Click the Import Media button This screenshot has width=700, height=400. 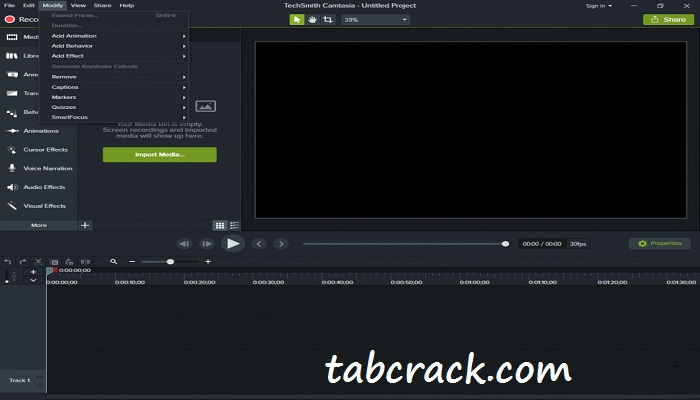click(x=160, y=154)
